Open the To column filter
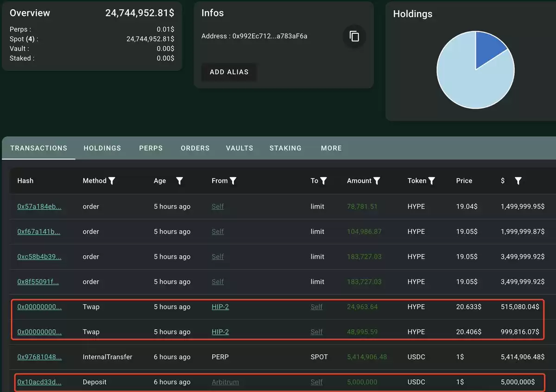This screenshot has height=392, width=556. [x=323, y=181]
